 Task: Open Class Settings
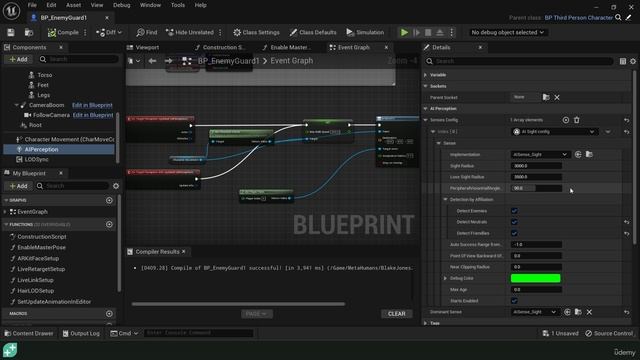pos(256,32)
